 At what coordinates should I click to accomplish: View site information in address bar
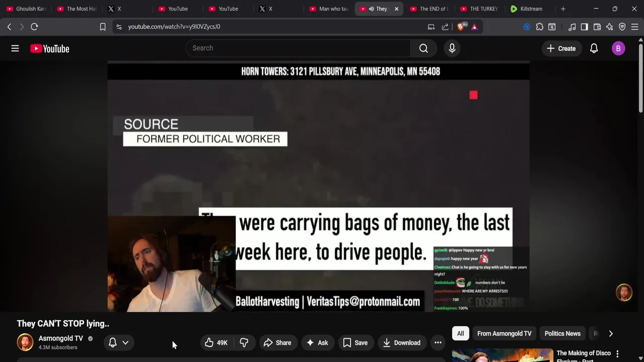click(119, 27)
